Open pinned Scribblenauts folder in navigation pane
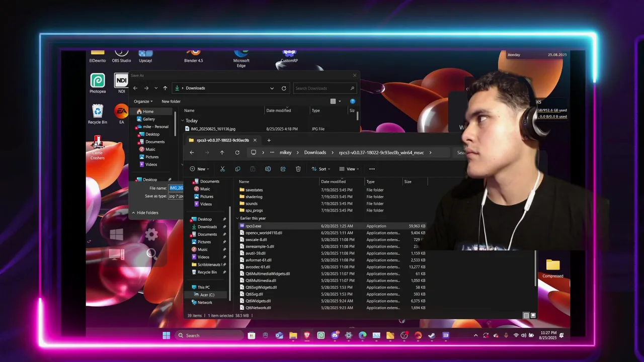Viewport: 644px width, 362px height. pyautogui.click(x=209, y=264)
